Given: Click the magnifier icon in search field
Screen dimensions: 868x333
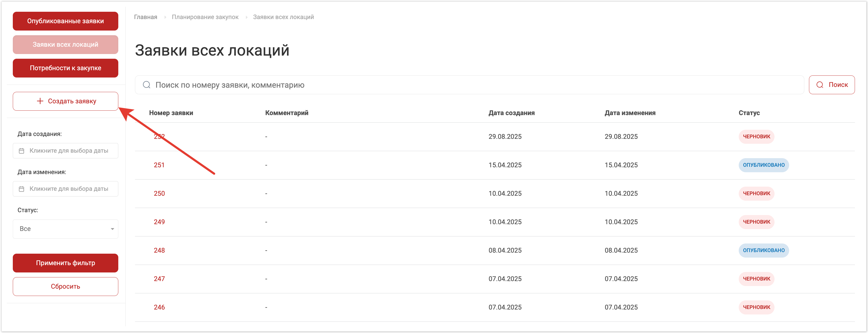Looking at the screenshot, I should pos(146,85).
